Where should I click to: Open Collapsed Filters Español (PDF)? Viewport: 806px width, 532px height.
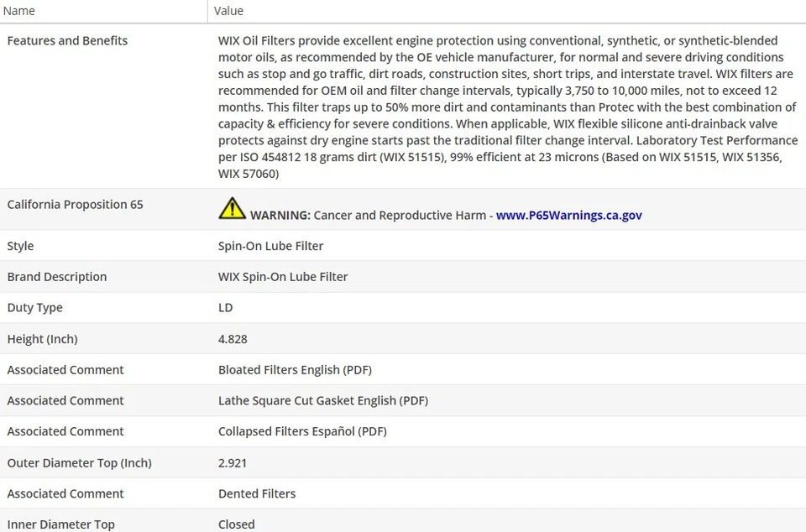(x=302, y=431)
